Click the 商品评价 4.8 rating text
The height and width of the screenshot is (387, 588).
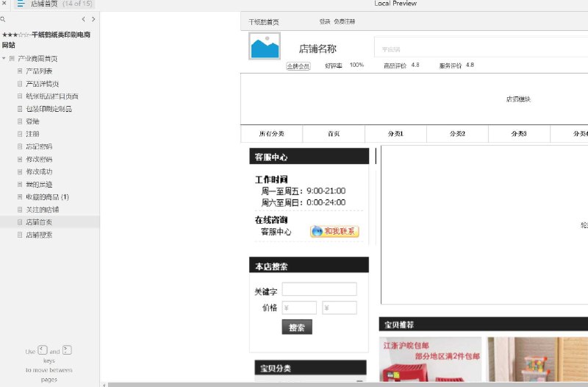(x=401, y=65)
